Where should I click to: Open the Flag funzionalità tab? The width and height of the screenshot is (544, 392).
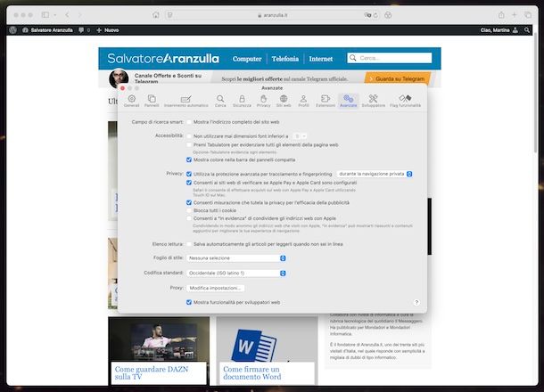pos(405,101)
